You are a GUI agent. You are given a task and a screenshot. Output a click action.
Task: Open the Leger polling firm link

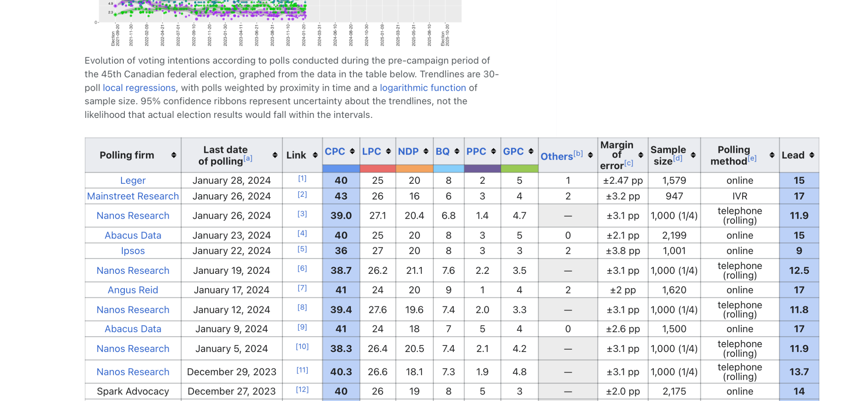pos(133,180)
